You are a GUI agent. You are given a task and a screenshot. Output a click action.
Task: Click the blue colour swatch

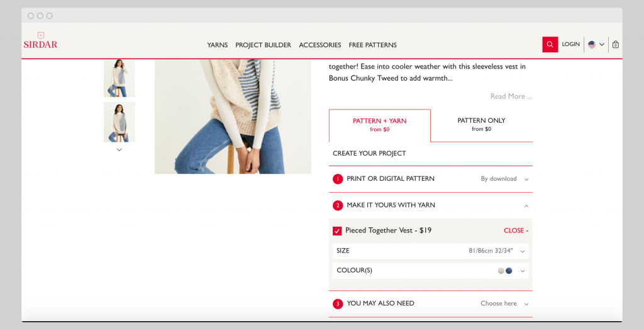point(509,271)
